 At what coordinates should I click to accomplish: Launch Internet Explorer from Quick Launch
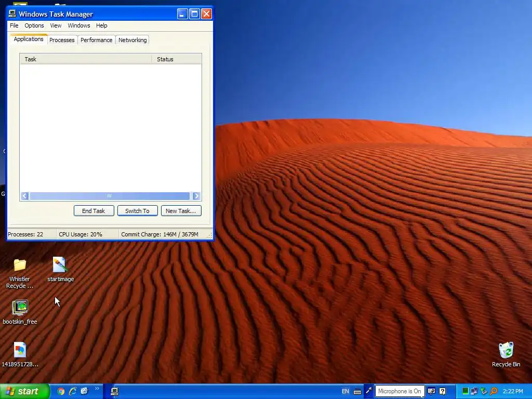pos(73,391)
